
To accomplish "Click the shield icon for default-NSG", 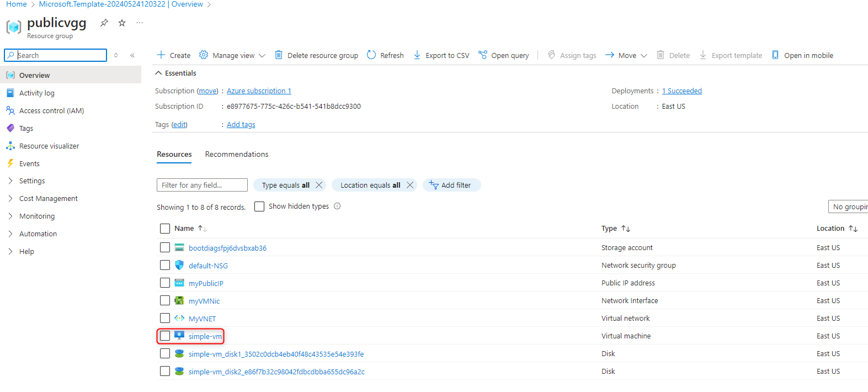I will click(179, 265).
